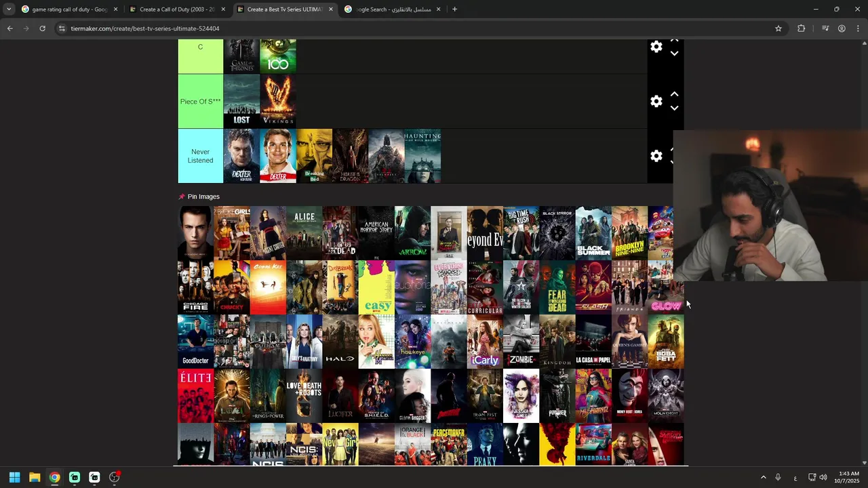
Task: Close the Create a Best Tv Series tab
Action: tap(331, 9)
